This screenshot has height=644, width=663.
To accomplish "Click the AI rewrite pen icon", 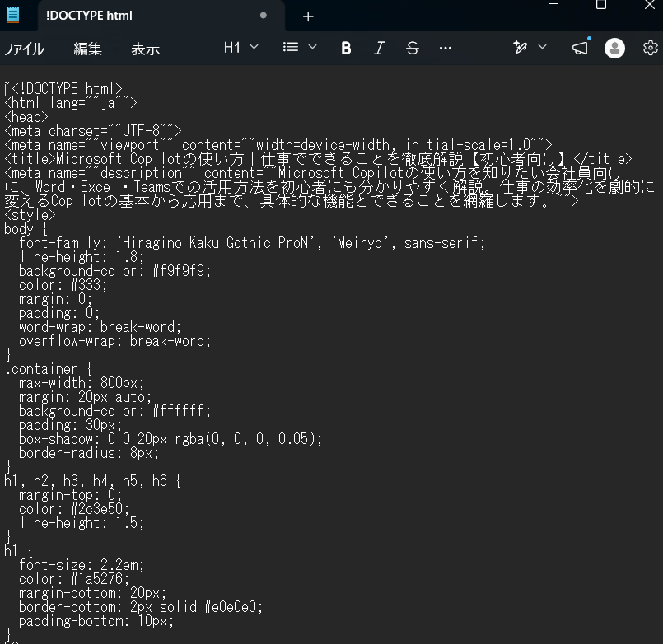I will pos(520,47).
